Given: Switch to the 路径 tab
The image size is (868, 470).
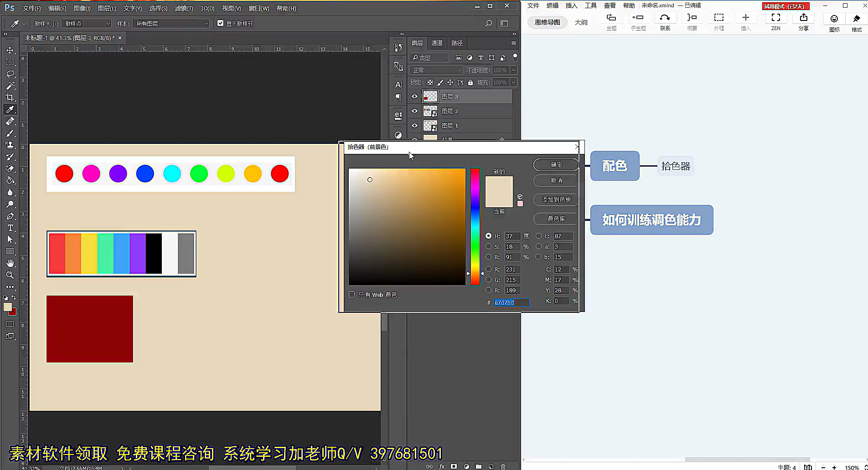Looking at the screenshot, I should (457, 43).
